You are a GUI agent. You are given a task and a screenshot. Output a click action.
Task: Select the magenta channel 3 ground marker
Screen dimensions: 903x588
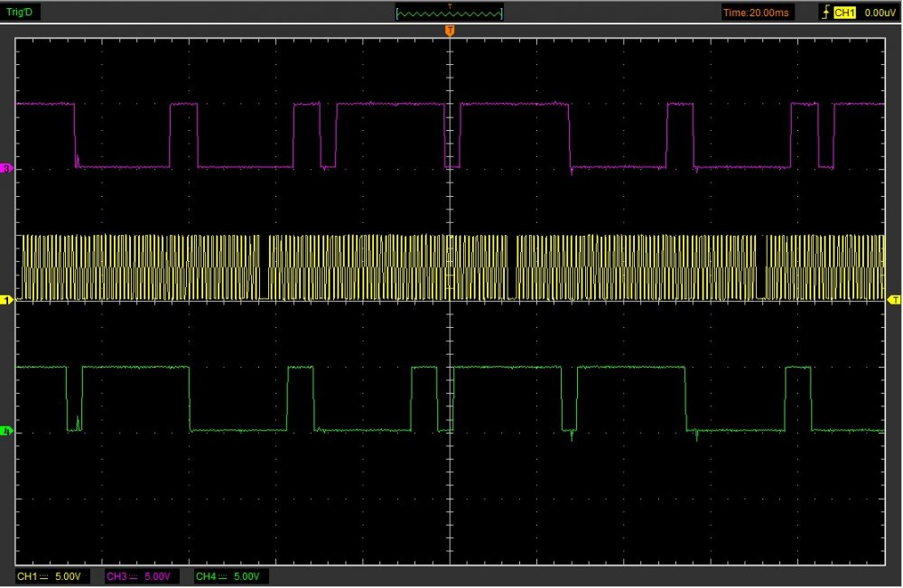point(7,169)
